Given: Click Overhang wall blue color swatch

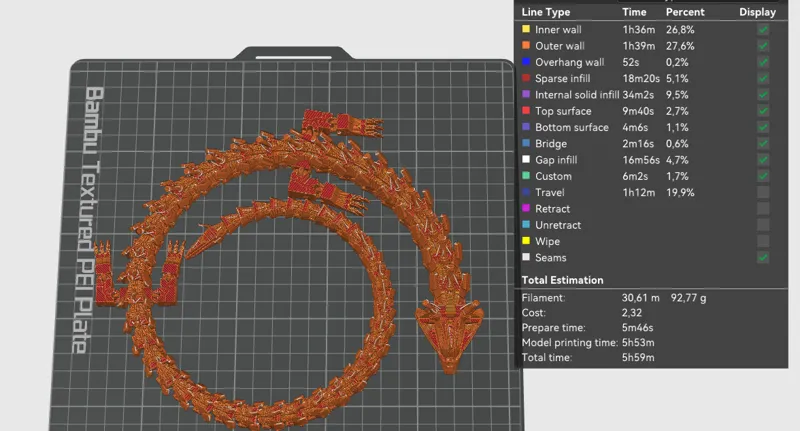Looking at the screenshot, I should [526, 62].
